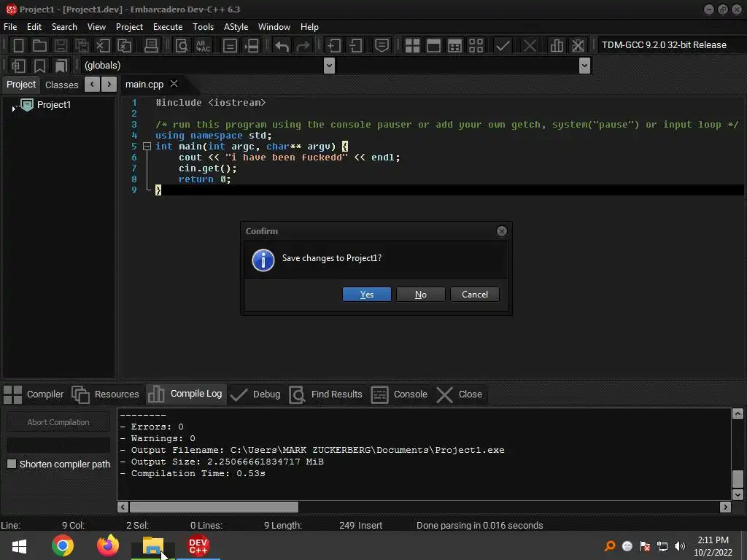Open Replace with the AB-AC toolbar icon
The width and height of the screenshot is (747, 560).
(x=204, y=46)
